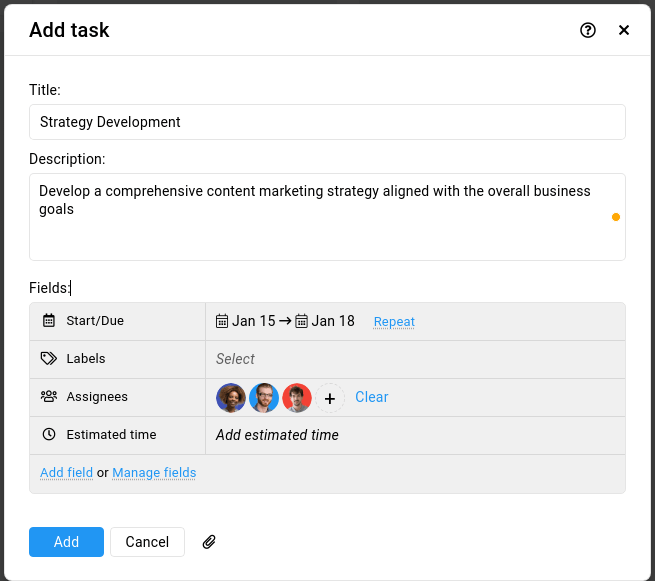The height and width of the screenshot is (581, 655).
Task: Select the first assignee avatar with curly hair
Action: [x=231, y=398]
